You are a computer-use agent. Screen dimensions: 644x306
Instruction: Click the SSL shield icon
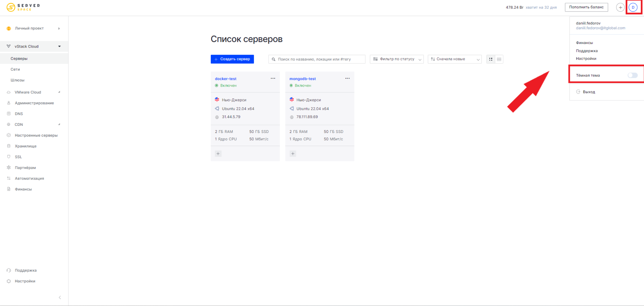coord(9,157)
